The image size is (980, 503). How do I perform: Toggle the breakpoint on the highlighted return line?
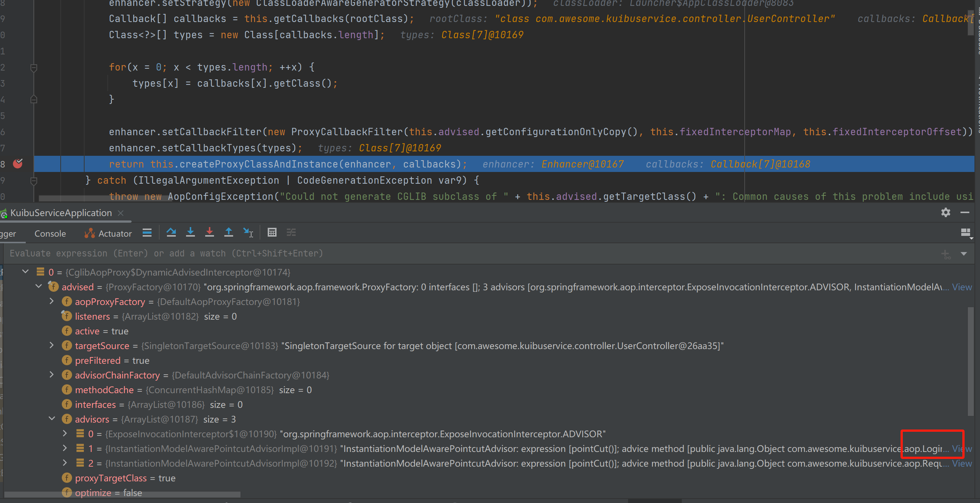point(18,164)
